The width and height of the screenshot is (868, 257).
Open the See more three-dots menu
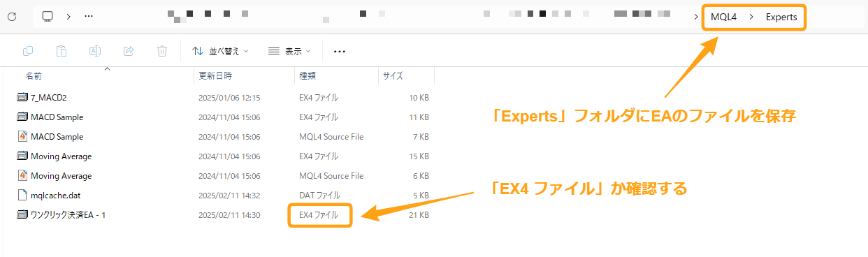(x=340, y=51)
